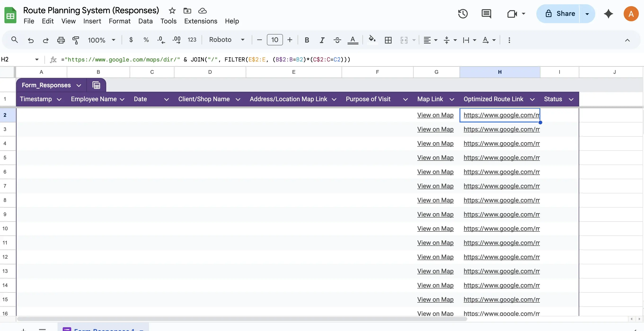Viewport: 644px width, 331px height.
Task: Star the spreadsheet as favorite
Action: tap(172, 11)
